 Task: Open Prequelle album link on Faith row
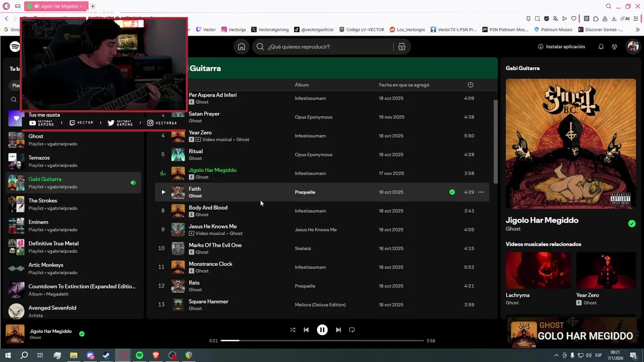pos(305,192)
